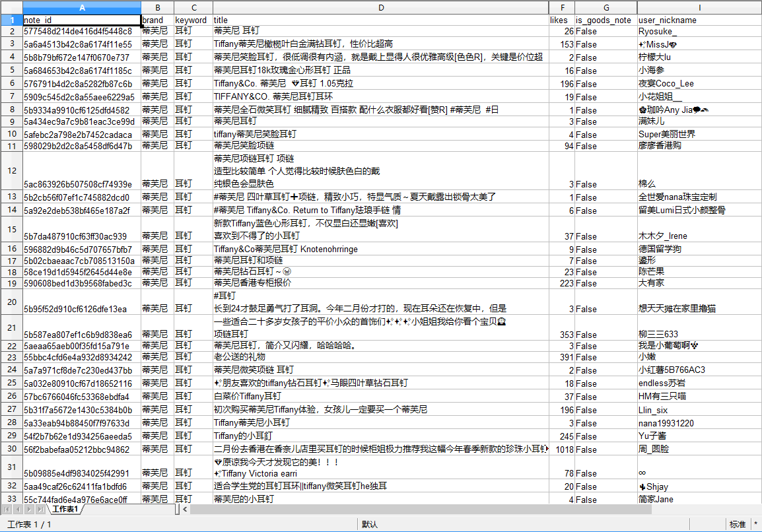Select column C header
The height and width of the screenshot is (532, 762).
pos(193,7)
